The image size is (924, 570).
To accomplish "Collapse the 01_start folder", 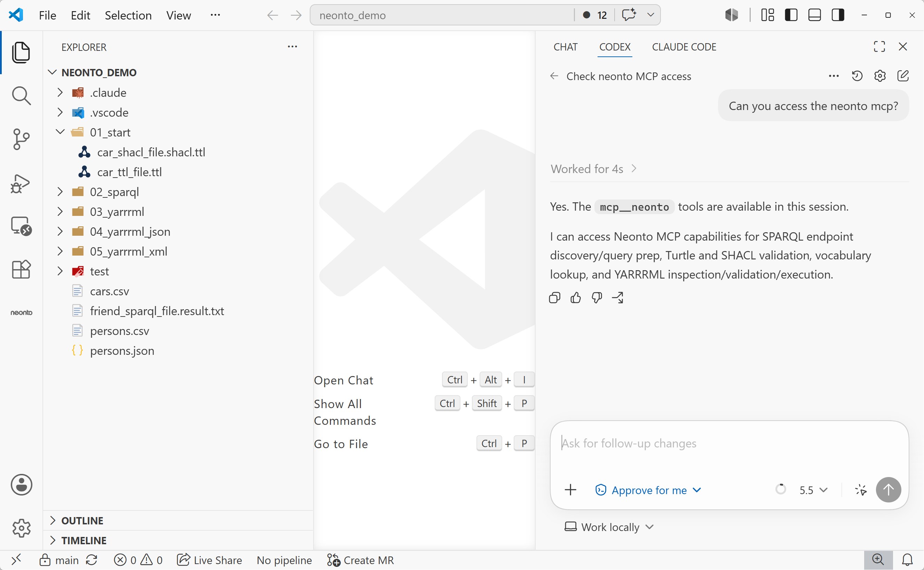I will point(60,132).
